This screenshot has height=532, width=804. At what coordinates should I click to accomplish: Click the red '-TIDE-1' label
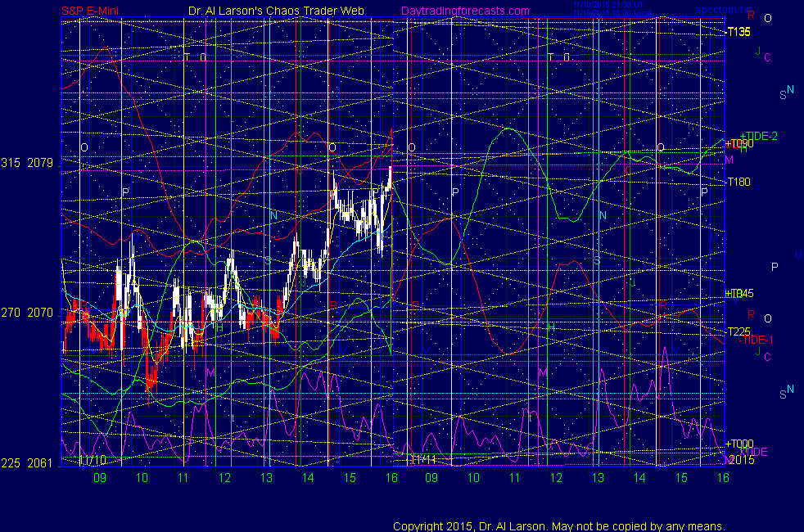click(756, 340)
